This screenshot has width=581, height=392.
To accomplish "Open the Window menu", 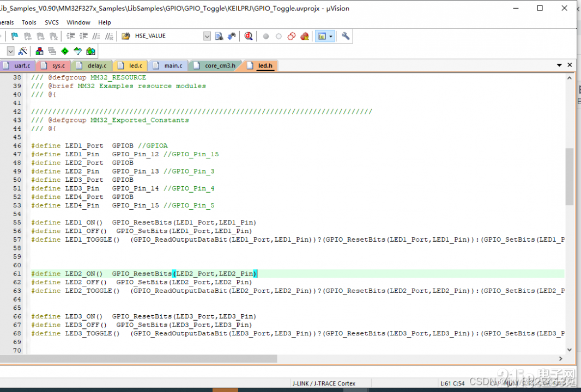I will click(78, 22).
